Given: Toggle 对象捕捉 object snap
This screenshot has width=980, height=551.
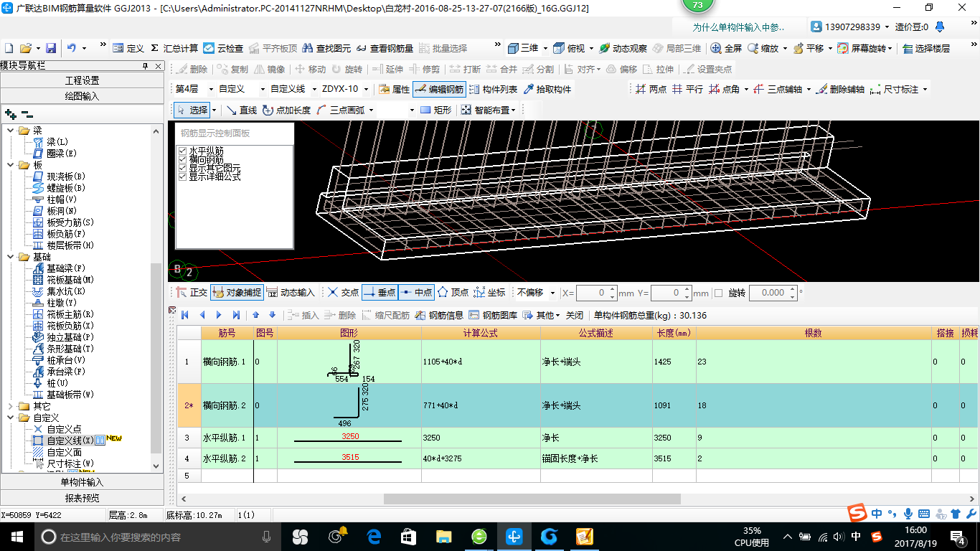Looking at the screenshot, I should click(x=237, y=292).
